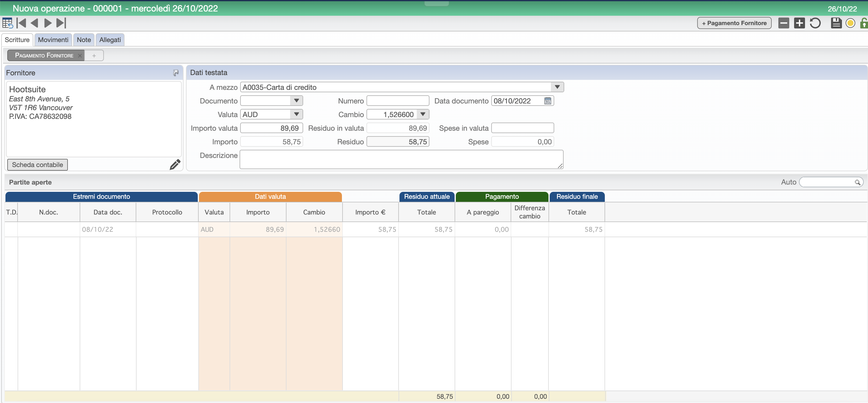
Task: Click the Spese field showing 0,00
Action: (x=523, y=142)
